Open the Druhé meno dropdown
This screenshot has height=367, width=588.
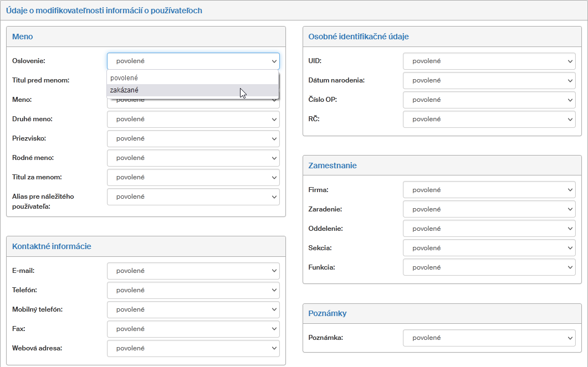(x=193, y=120)
